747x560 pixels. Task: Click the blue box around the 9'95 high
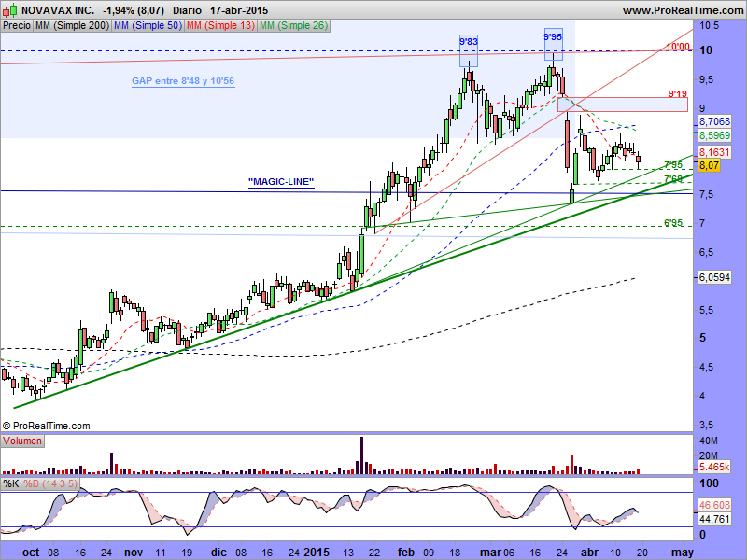coord(554,44)
